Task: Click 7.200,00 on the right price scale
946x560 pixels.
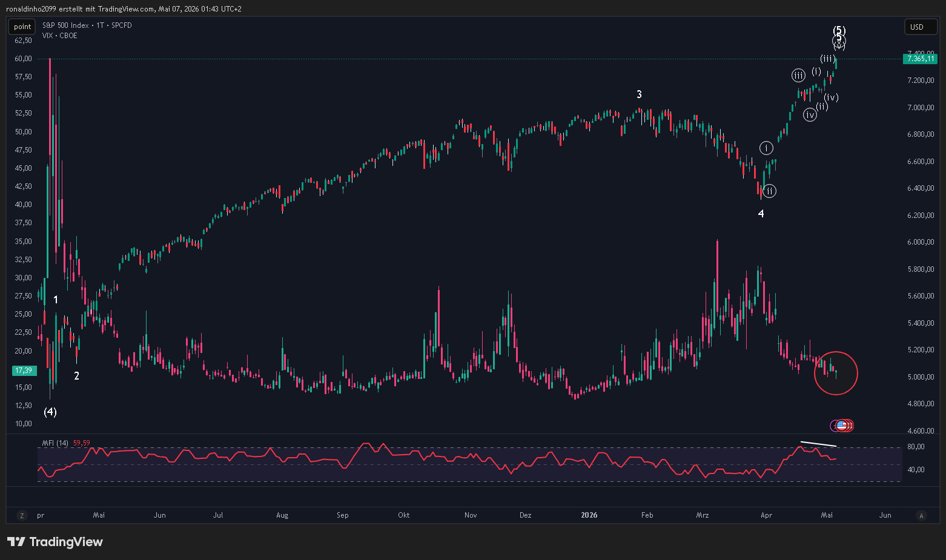Action: tap(921, 81)
